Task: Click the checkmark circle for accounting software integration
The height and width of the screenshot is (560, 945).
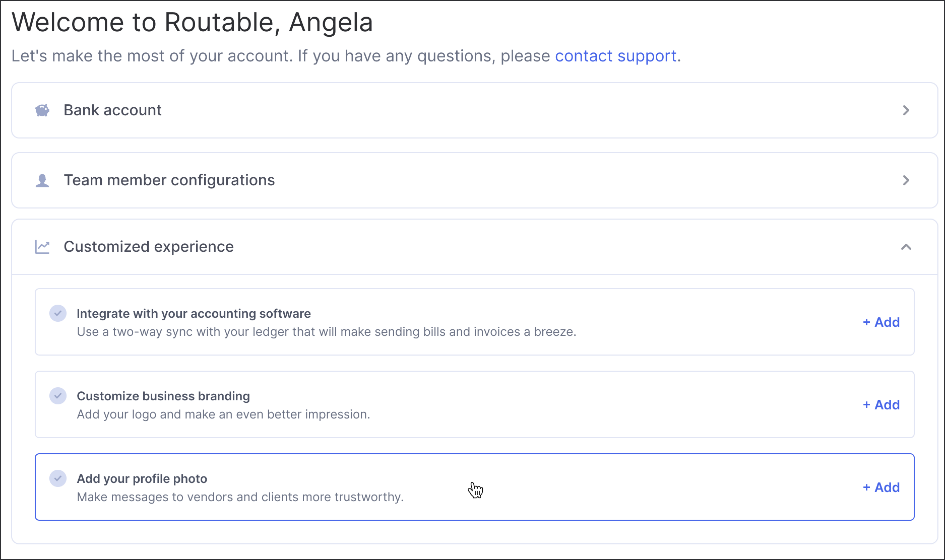Action: coord(58,313)
